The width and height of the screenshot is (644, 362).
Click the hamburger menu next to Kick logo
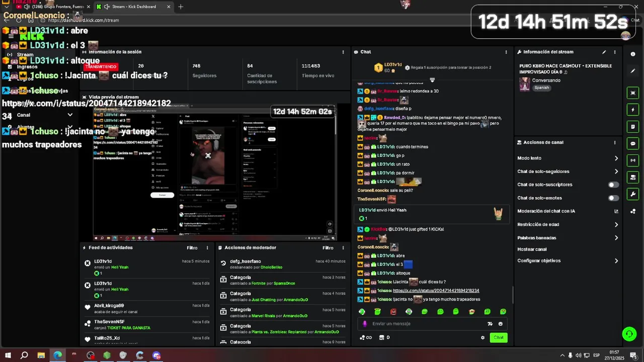pyautogui.click(x=11, y=36)
